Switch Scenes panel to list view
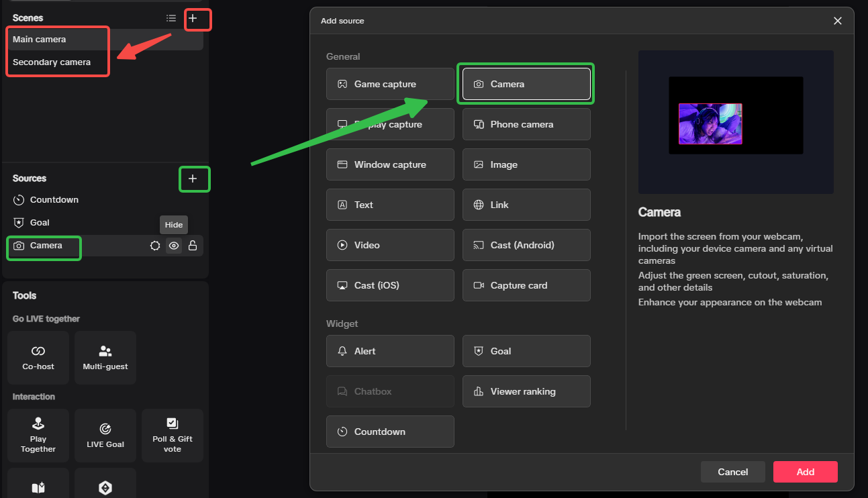 171,18
